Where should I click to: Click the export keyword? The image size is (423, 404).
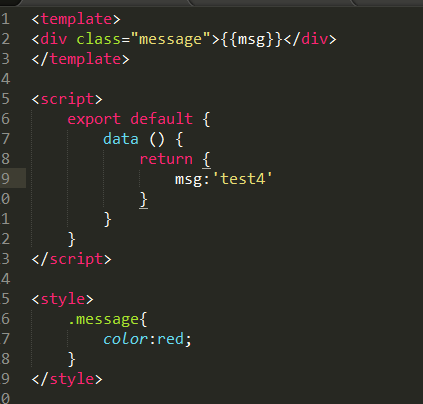pyautogui.click(x=94, y=119)
